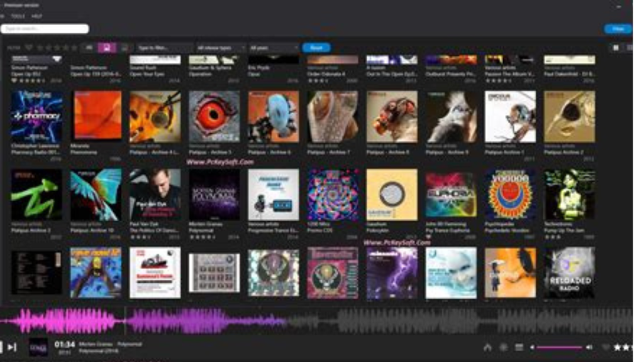Seek within the purple waveform progress
The height and width of the screenshot is (362, 644).
pyautogui.click(x=144, y=321)
